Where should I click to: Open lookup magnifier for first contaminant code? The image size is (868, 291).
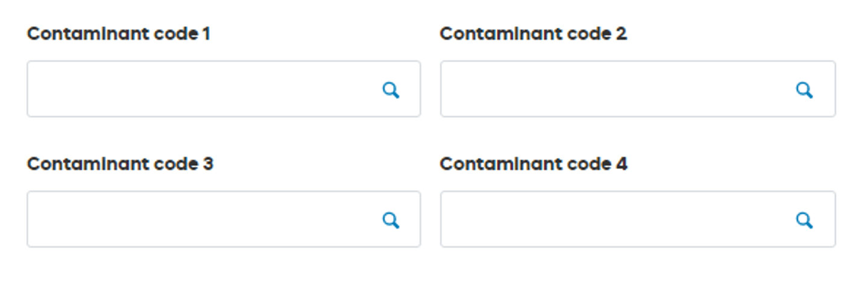click(x=391, y=90)
